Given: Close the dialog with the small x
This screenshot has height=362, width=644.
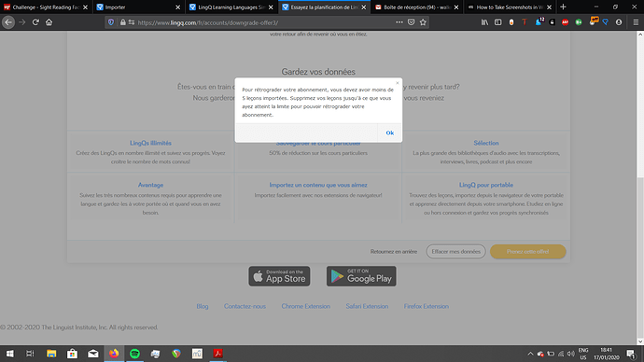Looking at the screenshot, I should [x=398, y=83].
